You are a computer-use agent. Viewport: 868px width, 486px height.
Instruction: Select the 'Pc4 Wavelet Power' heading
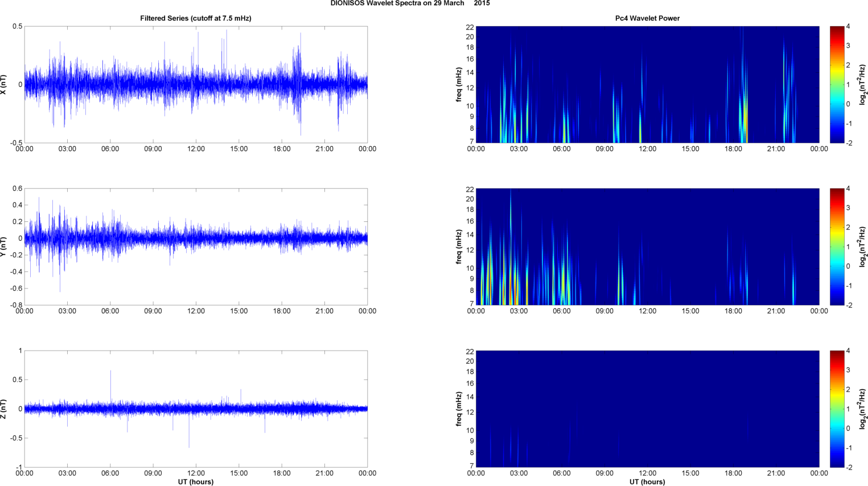click(x=647, y=18)
